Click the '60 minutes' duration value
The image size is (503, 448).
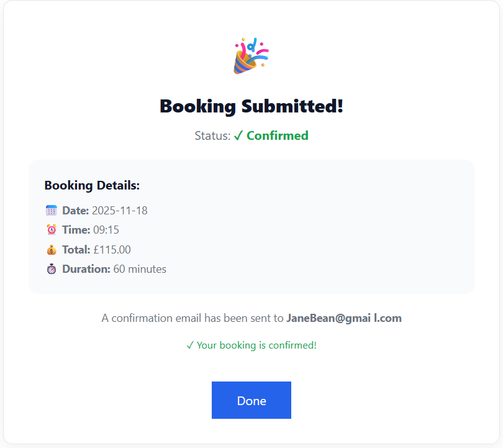click(x=140, y=269)
